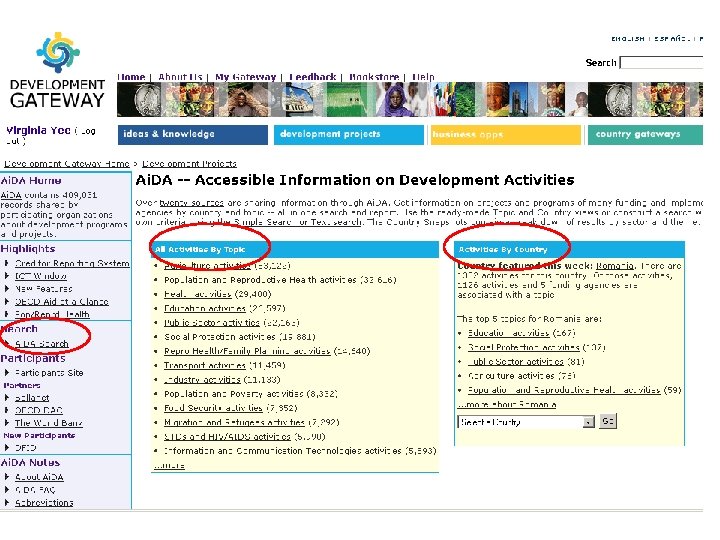Open the Feedback menu link
This screenshot has height=540, width=720.
313,77
